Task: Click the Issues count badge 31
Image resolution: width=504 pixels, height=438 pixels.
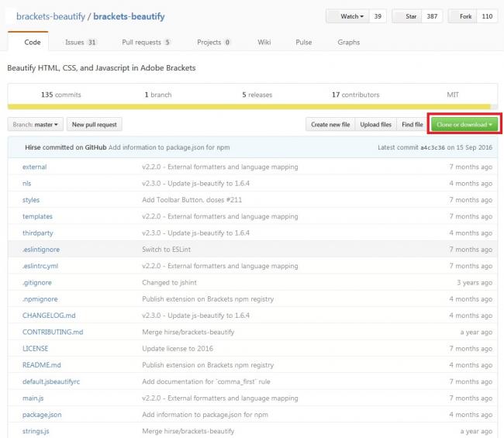Action: tap(92, 42)
